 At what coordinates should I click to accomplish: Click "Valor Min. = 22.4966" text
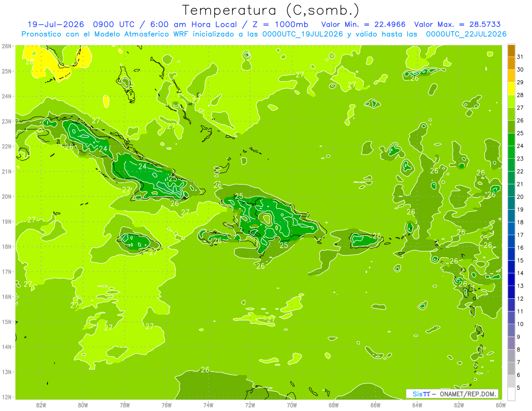[x=363, y=24]
